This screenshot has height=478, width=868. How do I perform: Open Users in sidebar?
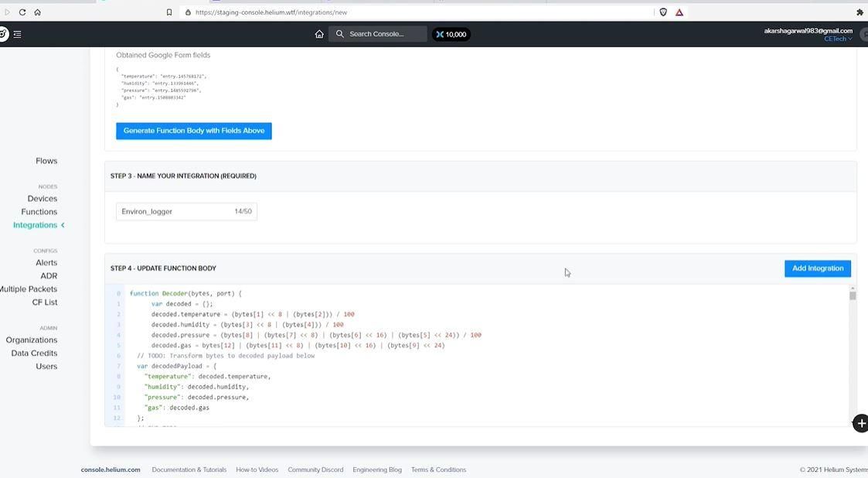46,367
